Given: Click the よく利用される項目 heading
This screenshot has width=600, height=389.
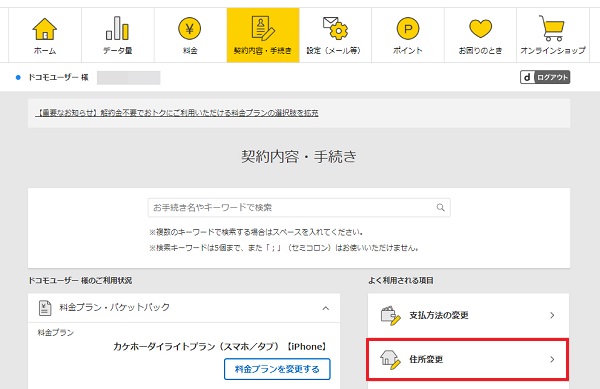Looking at the screenshot, I should (x=401, y=280).
